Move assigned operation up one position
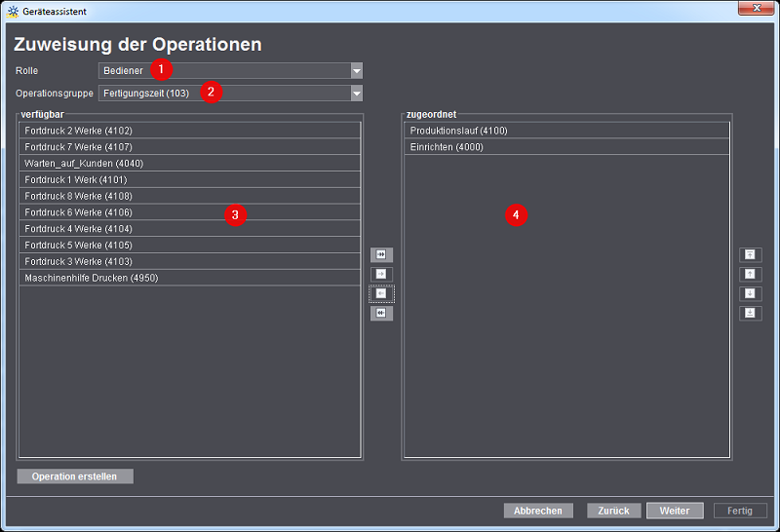The image size is (780, 532). (x=750, y=274)
